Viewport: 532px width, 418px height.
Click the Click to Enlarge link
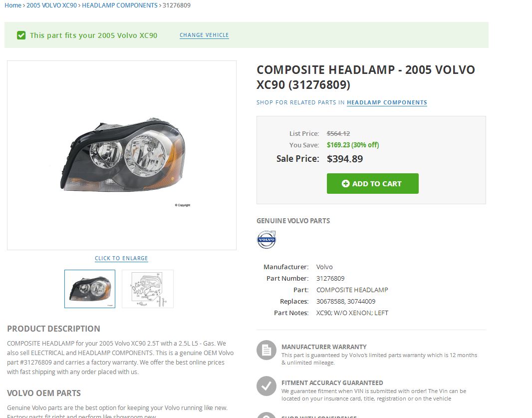pyautogui.click(x=121, y=258)
